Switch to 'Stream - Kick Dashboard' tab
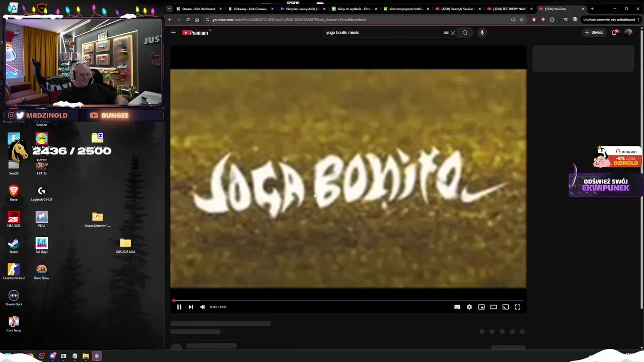 pyautogui.click(x=198, y=9)
